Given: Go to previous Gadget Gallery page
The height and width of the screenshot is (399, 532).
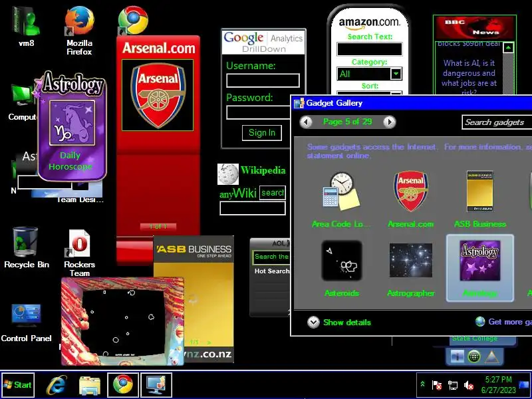Looking at the screenshot, I should click(306, 122).
